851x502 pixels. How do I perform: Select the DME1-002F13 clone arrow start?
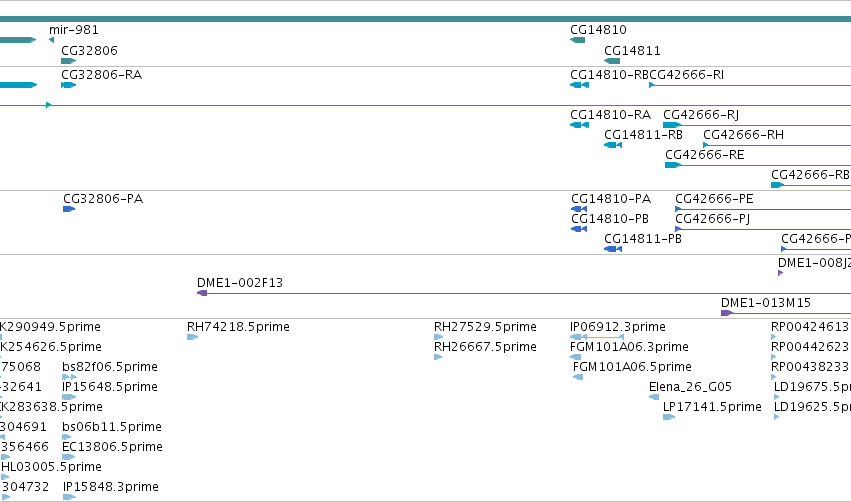[202, 293]
